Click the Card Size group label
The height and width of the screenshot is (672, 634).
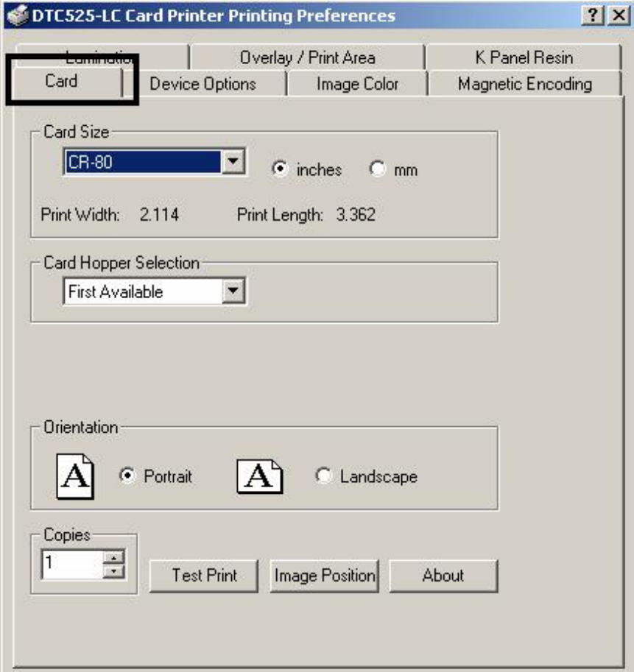click(77, 132)
